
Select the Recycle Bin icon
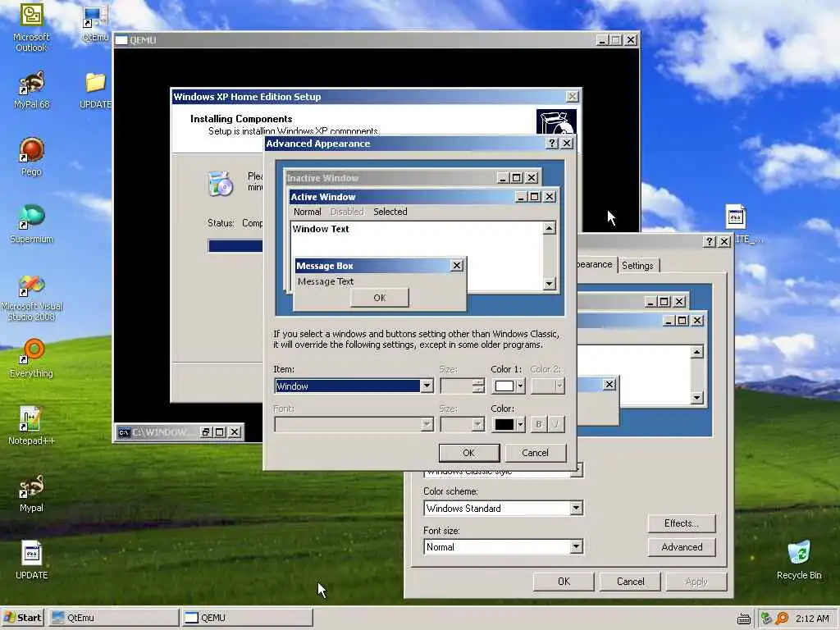click(x=799, y=559)
